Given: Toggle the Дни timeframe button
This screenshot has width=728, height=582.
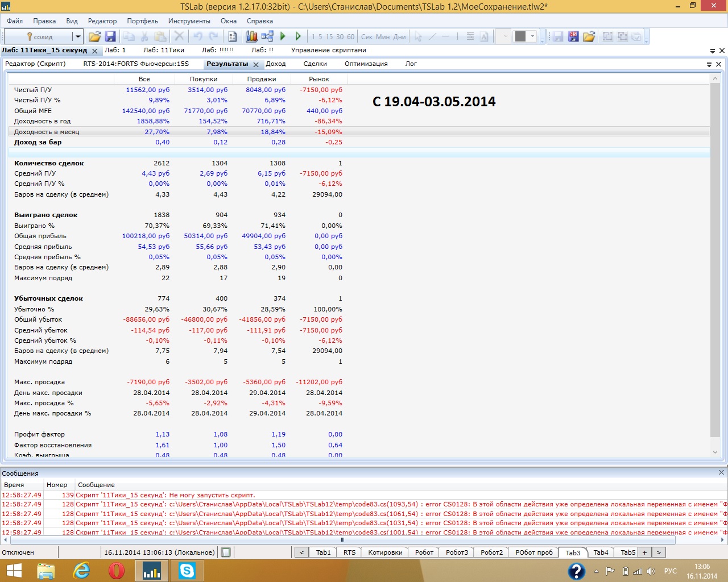Looking at the screenshot, I should [x=400, y=37].
